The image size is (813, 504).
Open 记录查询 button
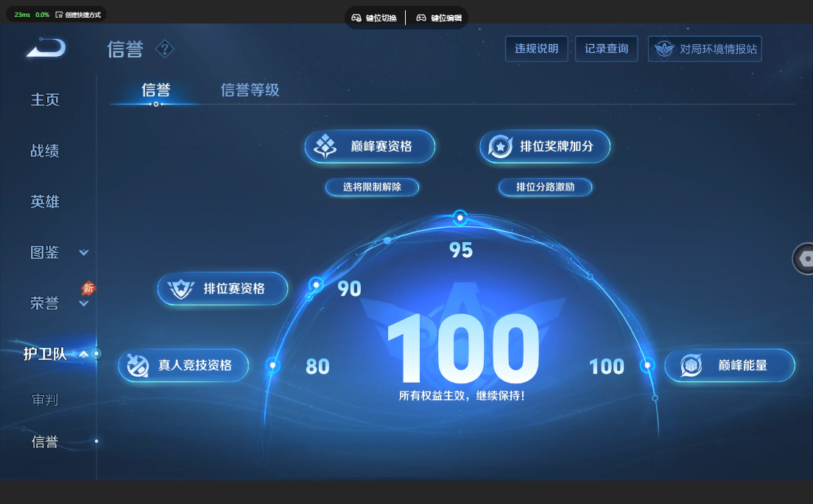coord(607,49)
